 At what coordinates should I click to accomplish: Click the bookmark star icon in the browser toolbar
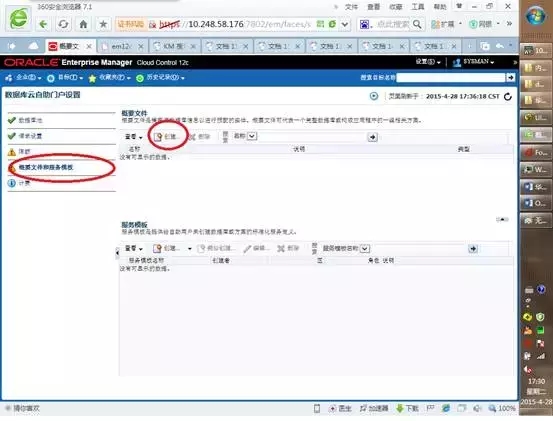coord(103,24)
